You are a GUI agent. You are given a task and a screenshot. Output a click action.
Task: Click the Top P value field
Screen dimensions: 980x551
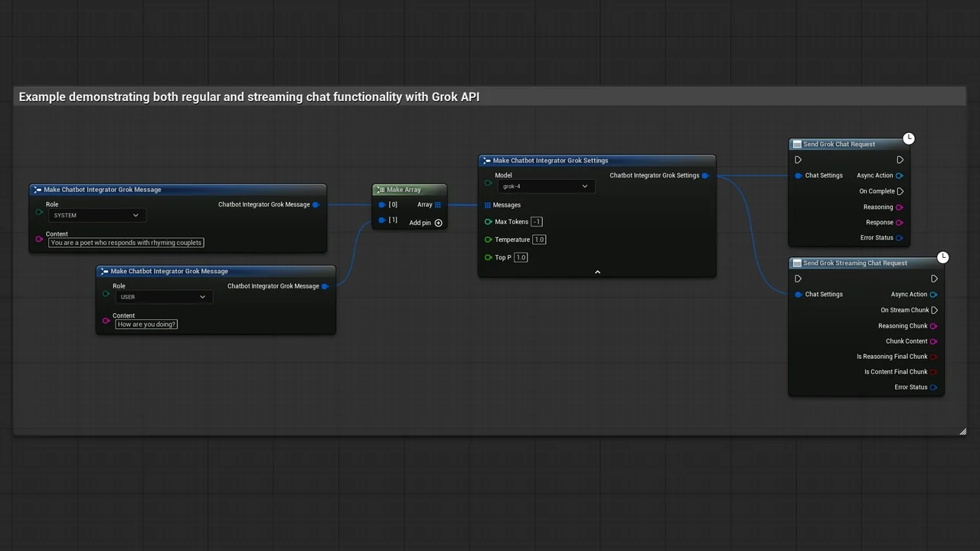[521, 257]
